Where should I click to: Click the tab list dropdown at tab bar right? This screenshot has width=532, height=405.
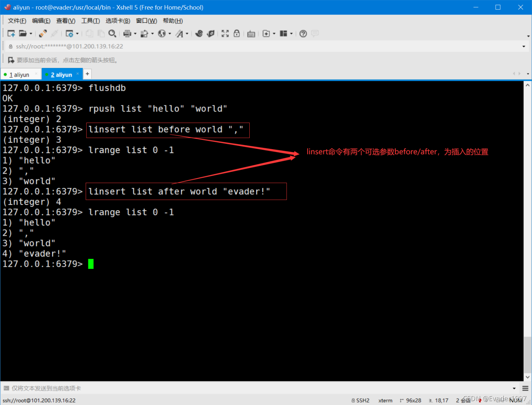point(528,74)
